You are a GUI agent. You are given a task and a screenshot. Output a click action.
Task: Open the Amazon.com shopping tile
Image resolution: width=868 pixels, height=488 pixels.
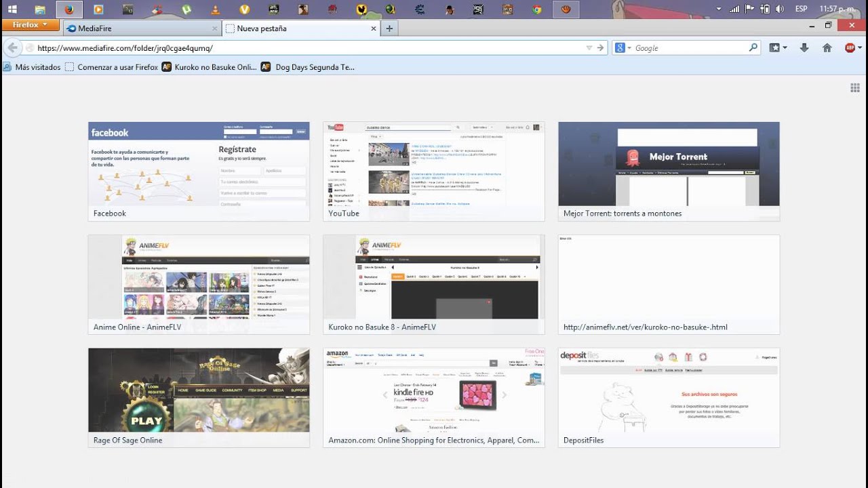pyautogui.click(x=434, y=398)
